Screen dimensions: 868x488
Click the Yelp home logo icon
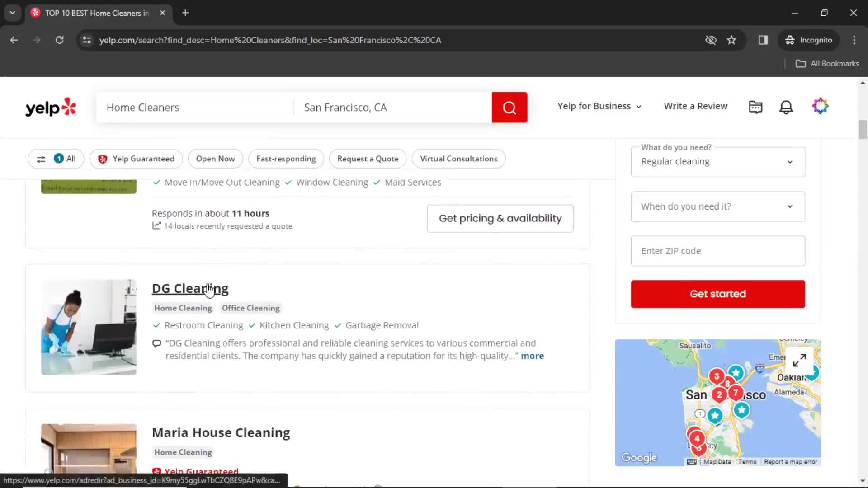coord(51,107)
